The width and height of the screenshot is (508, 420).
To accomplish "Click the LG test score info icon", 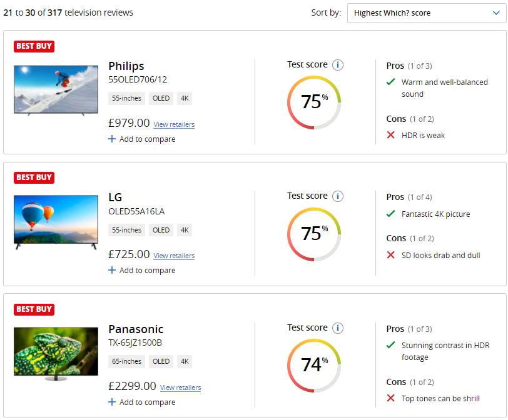I will (x=338, y=196).
